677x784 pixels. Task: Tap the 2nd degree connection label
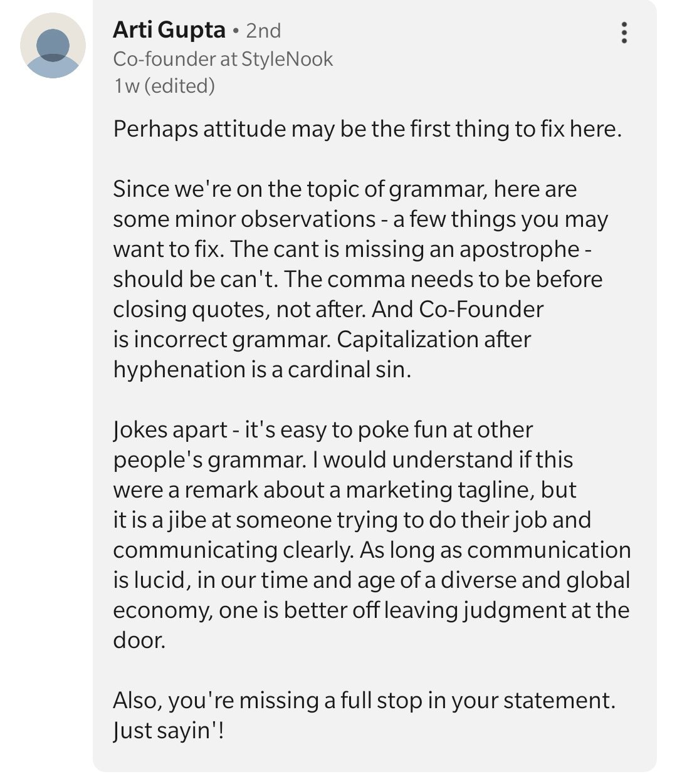click(x=263, y=31)
